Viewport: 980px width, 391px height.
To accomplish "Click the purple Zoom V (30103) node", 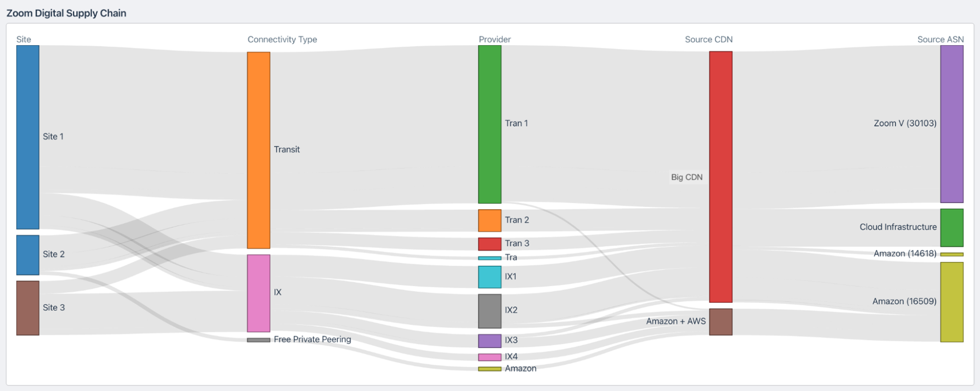I will coord(952,124).
